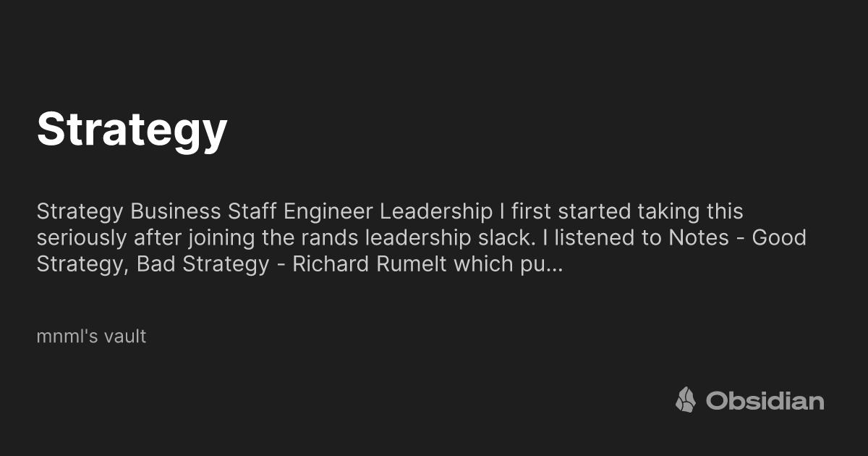Screen dimensions: 868x456
Task: Click the Obsidian wordmark text
Action: [x=765, y=400]
